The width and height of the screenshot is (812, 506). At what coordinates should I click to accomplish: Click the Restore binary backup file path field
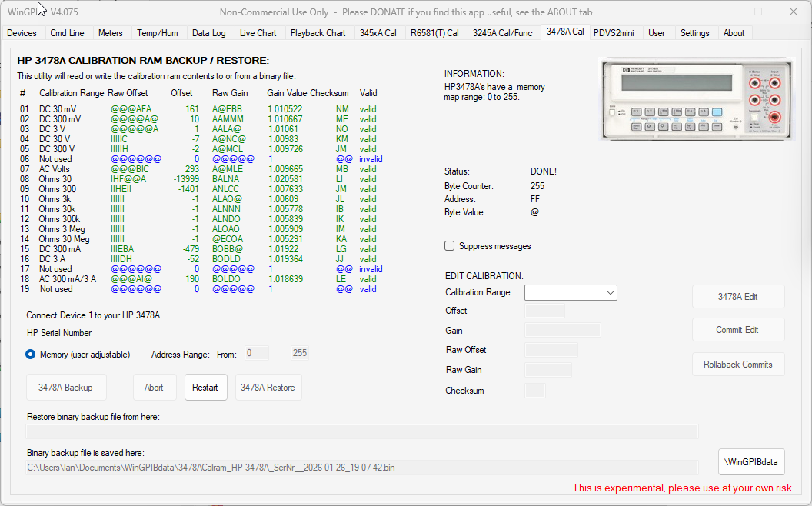pyautogui.click(x=361, y=431)
